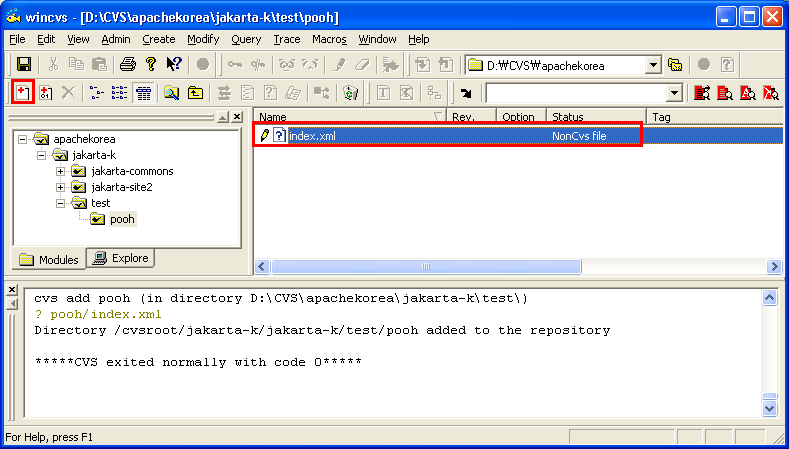Viewport: 789px width, 449px height.
Task: Click the Add selected file toolbar icon
Action: 22,92
